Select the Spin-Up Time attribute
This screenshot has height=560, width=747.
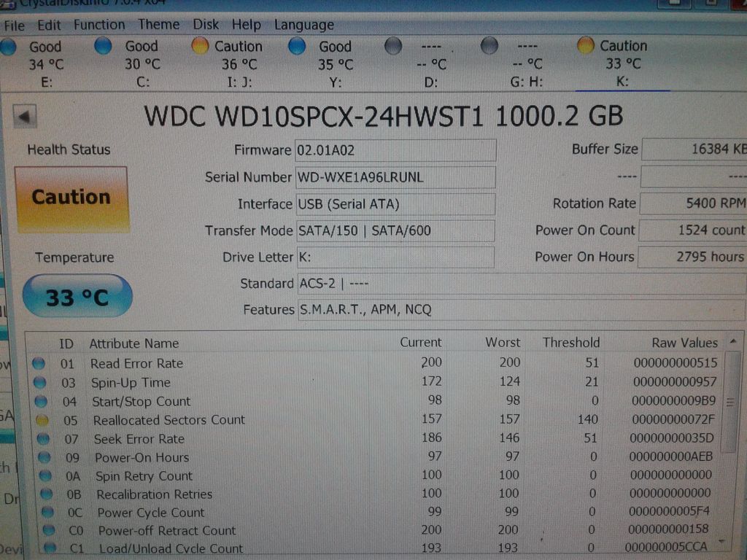[131, 383]
